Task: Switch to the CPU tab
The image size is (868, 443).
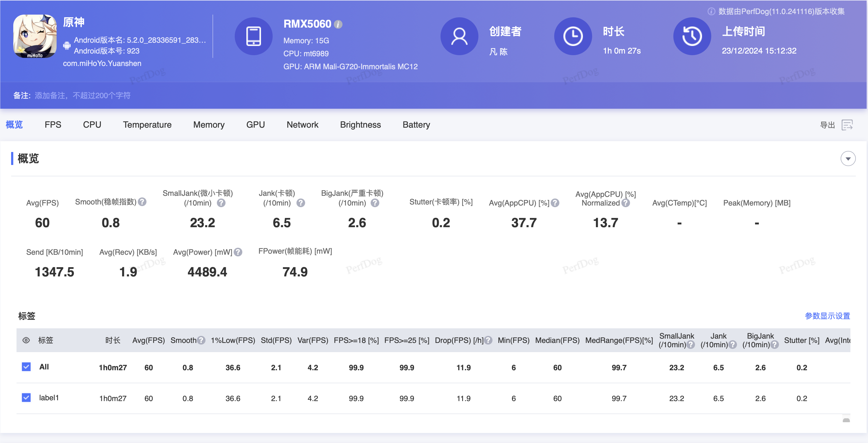Action: tap(92, 125)
